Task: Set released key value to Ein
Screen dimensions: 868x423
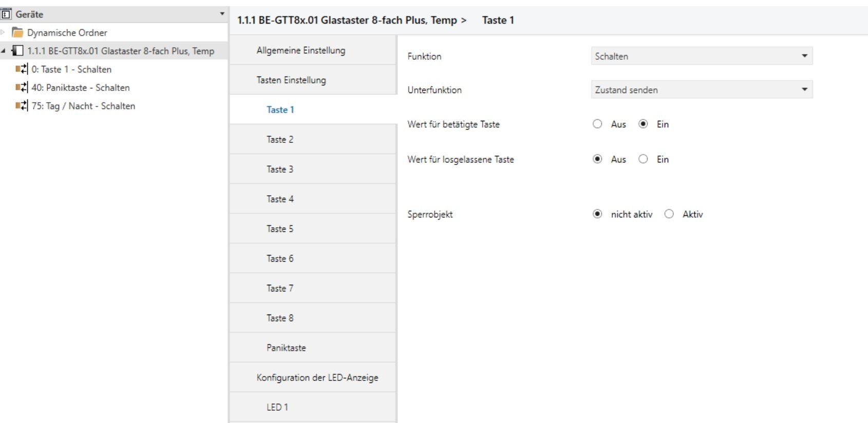Action: [643, 159]
